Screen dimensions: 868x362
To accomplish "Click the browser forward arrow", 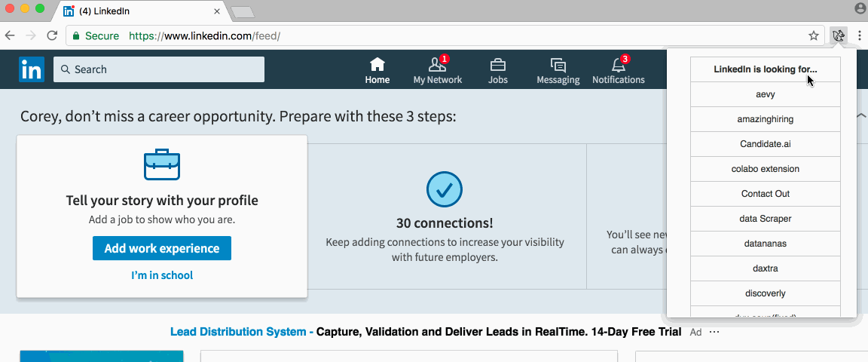I will point(31,35).
